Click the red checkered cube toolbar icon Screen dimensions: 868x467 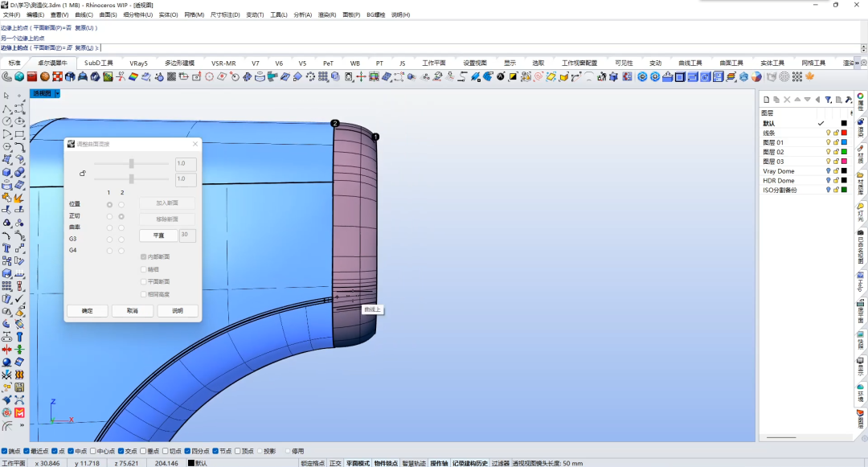(x=58, y=77)
